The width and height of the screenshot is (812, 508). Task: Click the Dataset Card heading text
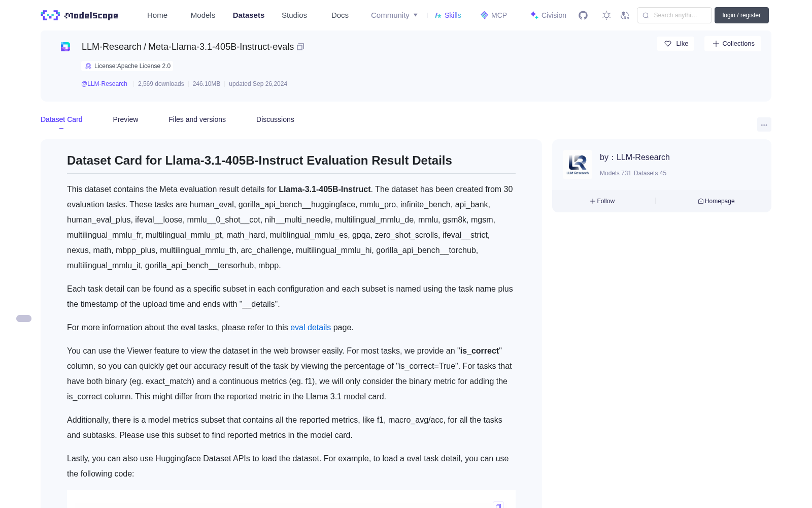coord(259,161)
